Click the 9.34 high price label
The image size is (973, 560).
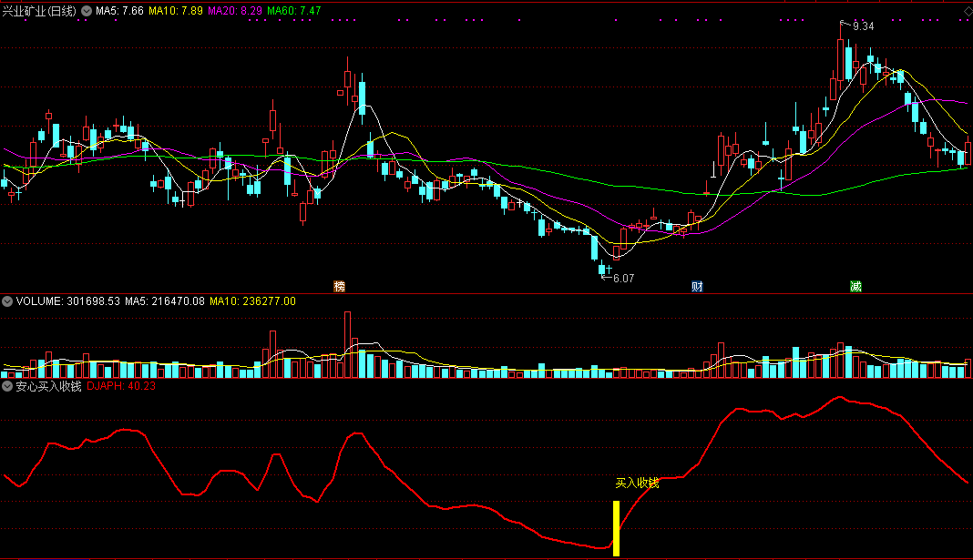coord(863,26)
